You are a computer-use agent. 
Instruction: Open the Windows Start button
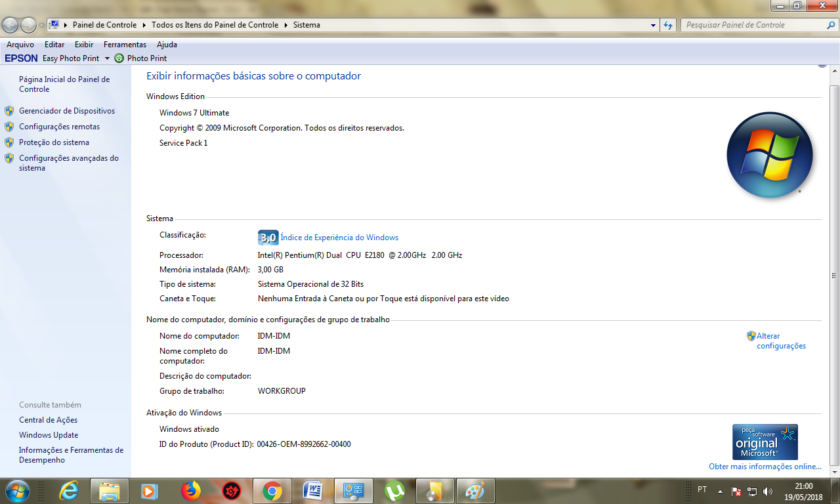[x=17, y=491]
